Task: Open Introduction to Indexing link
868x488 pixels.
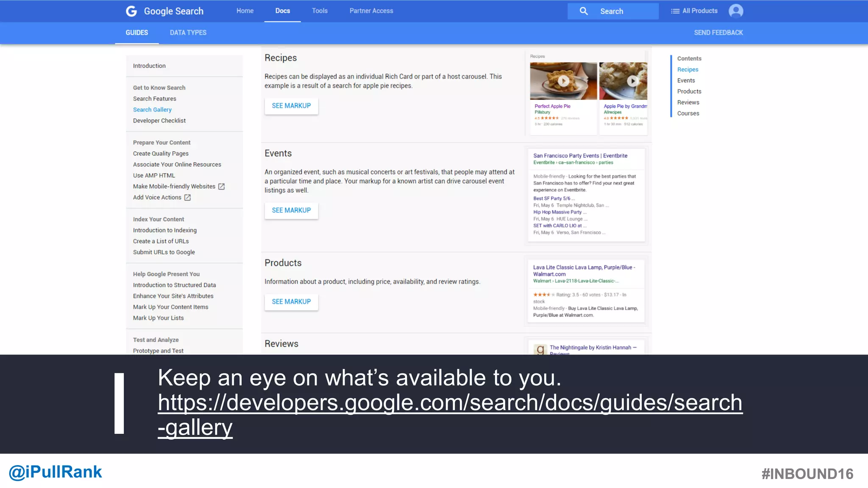Action: 165,230
